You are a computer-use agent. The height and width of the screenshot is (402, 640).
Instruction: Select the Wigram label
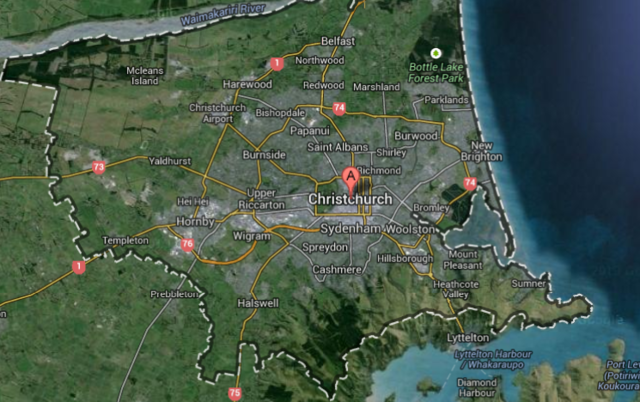(x=251, y=236)
